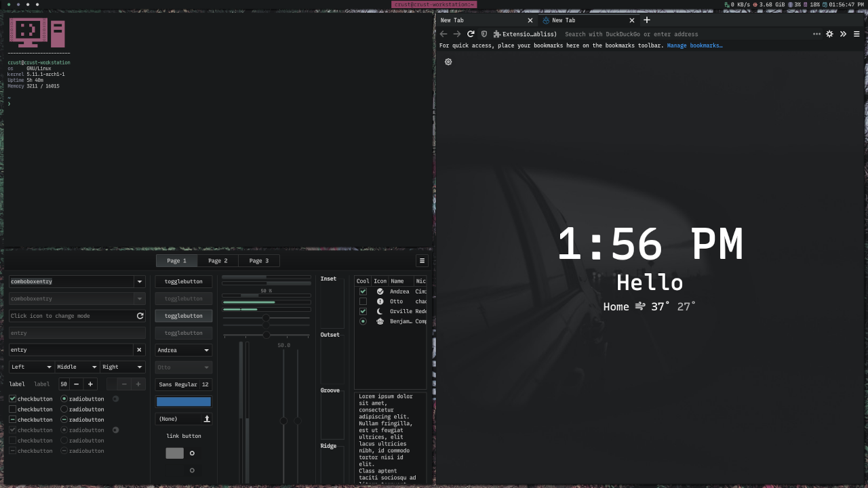Screen dimensions: 868x488
Task: Reload the page in the browser toolbar
Action: (471, 34)
